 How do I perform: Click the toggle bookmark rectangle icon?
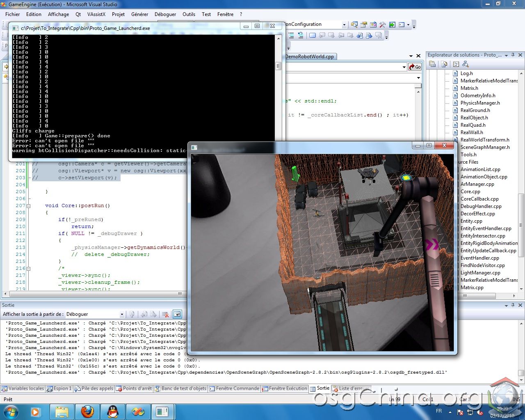point(313,35)
